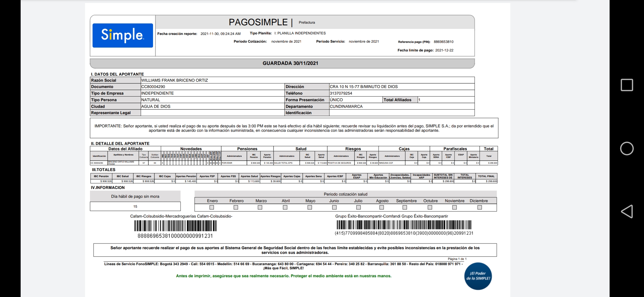Viewport: 644px width, 297px height.
Task: Tick the Marzo checkbox
Action: click(x=260, y=207)
